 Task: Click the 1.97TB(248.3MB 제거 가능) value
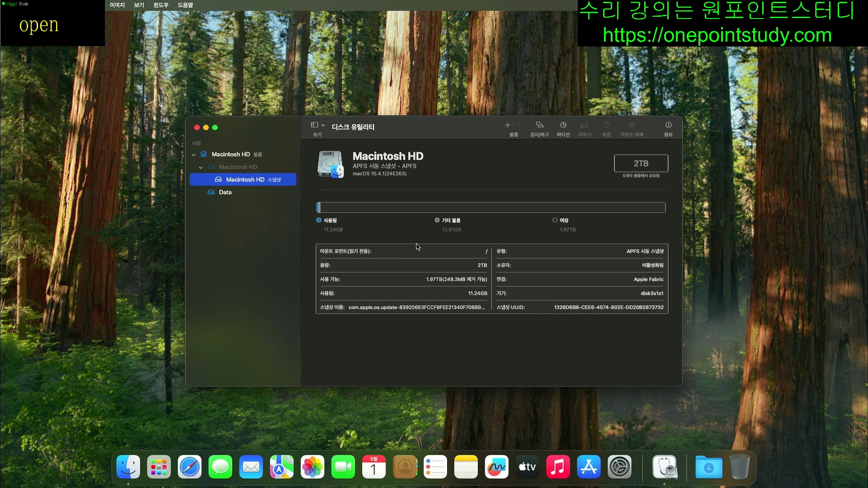457,279
